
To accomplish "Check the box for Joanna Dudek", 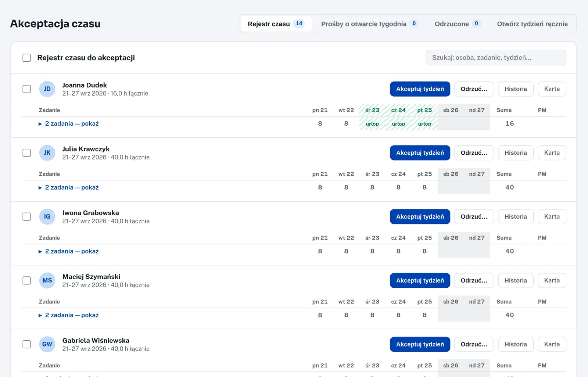I will (26, 89).
